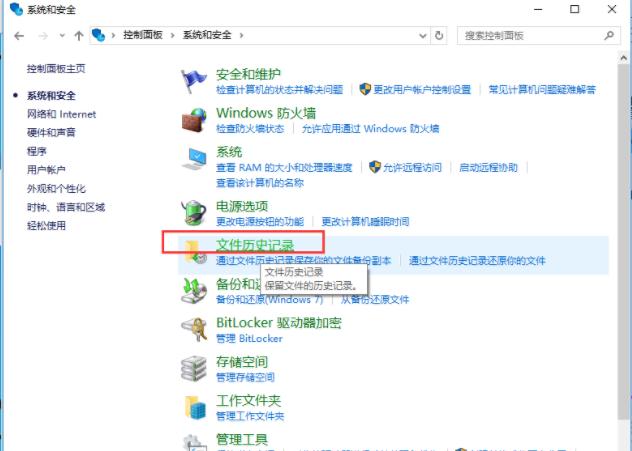The height and width of the screenshot is (451, 632).
Task: Click 管理 BitLocker link
Action: click(x=249, y=339)
